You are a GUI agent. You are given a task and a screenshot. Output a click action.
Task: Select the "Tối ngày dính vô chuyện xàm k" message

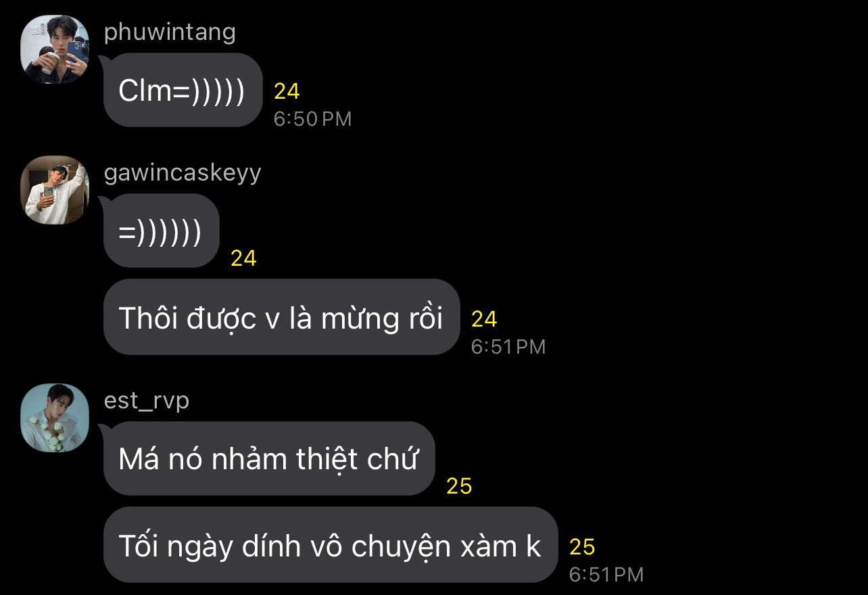tap(331, 545)
